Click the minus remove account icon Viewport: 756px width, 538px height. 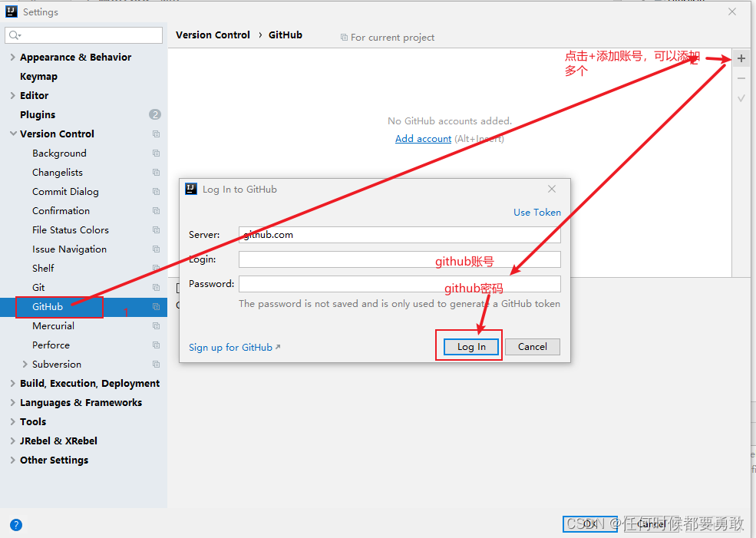[741, 78]
